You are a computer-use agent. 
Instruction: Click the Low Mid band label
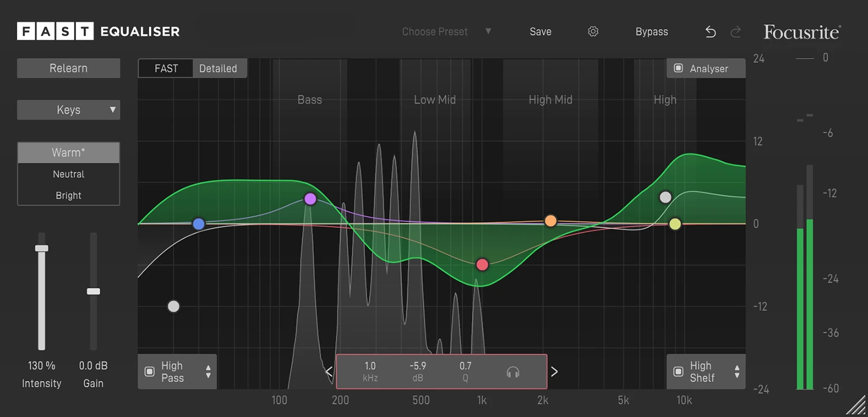click(435, 100)
